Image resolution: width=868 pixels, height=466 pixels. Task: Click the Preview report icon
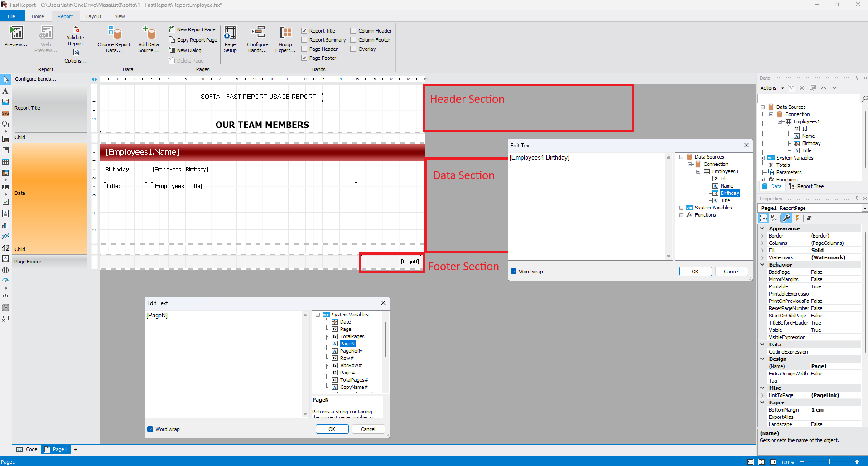[x=16, y=33]
